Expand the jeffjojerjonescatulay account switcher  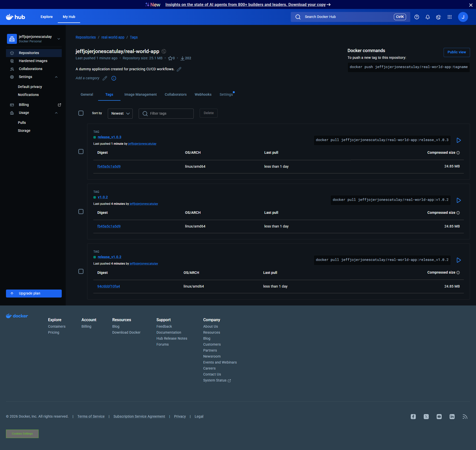(59, 39)
